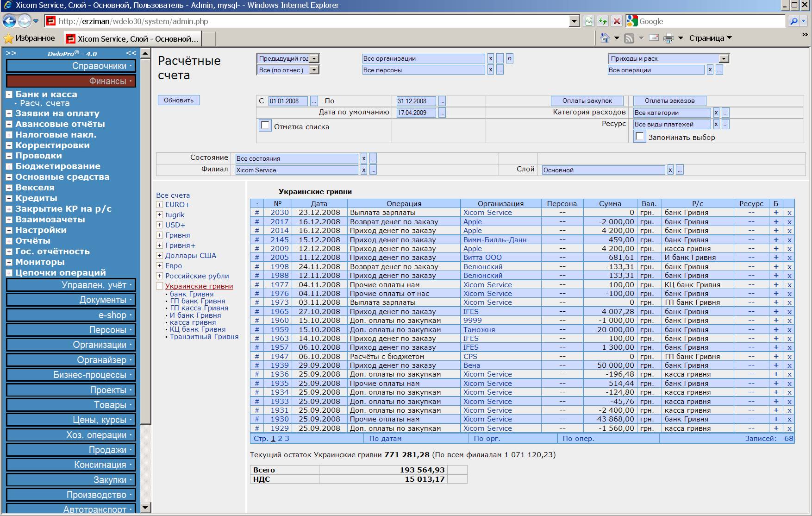Collapse the Банк и касса section
This screenshot has height=516, width=812.
9,94
